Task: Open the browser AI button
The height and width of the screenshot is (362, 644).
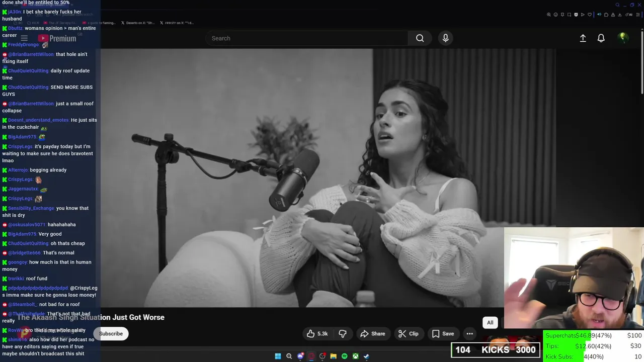Action: point(628,15)
